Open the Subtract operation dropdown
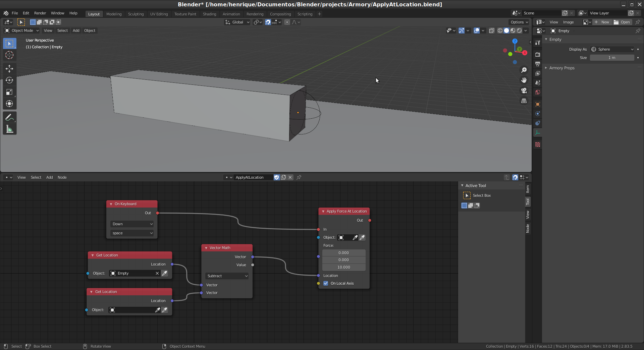 click(x=227, y=276)
